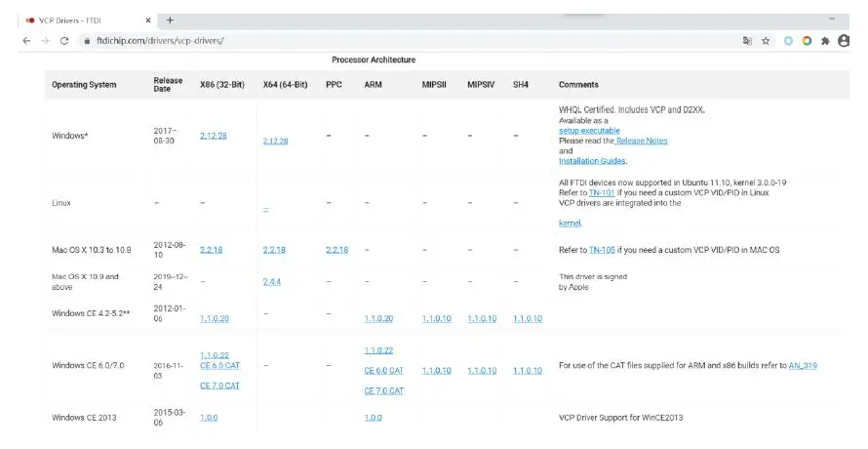Click the translate page icon
868x449 pixels.
point(747,40)
